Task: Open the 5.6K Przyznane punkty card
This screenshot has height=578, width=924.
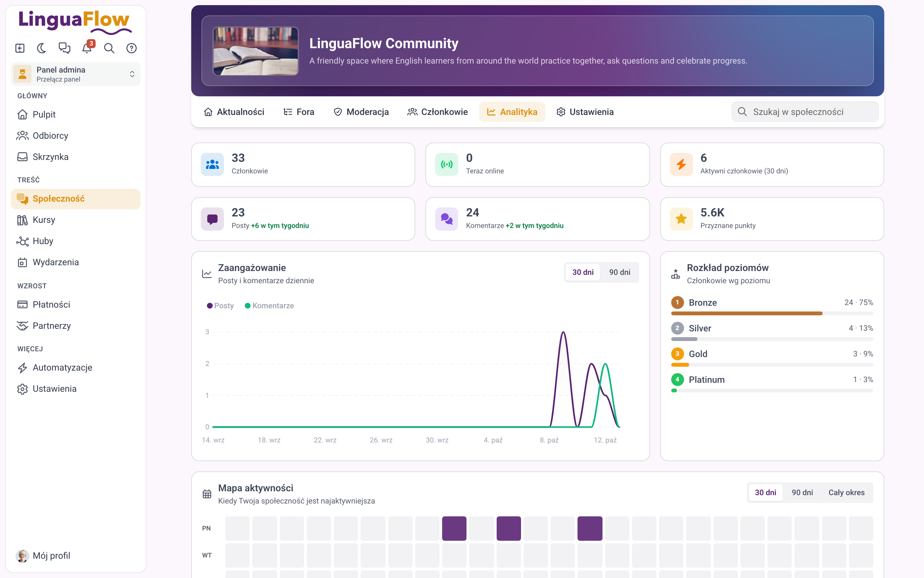Action: 772,219
